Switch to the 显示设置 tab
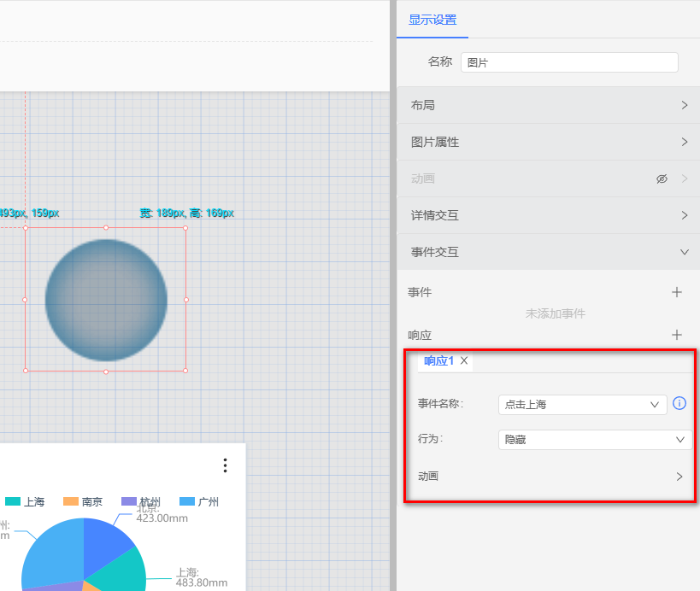This screenshot has width=700, height=591. 432,20
